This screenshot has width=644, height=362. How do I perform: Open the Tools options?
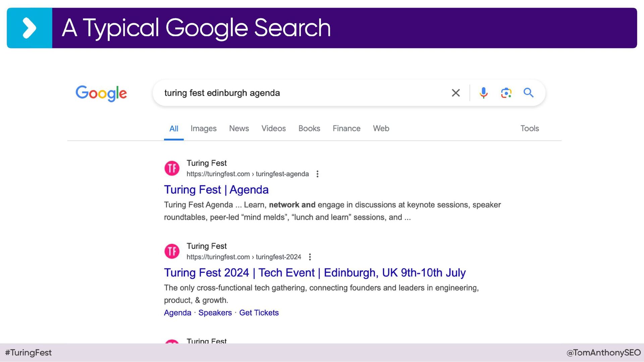530,129
